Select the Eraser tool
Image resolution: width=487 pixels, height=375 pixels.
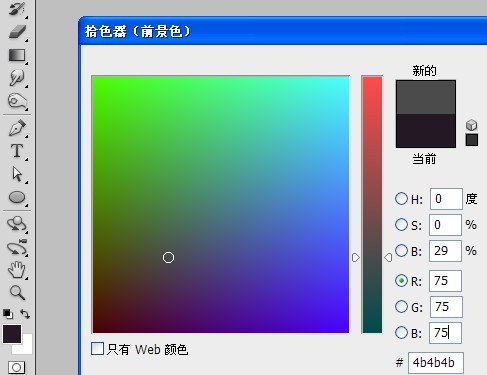(x=17, y=32)
